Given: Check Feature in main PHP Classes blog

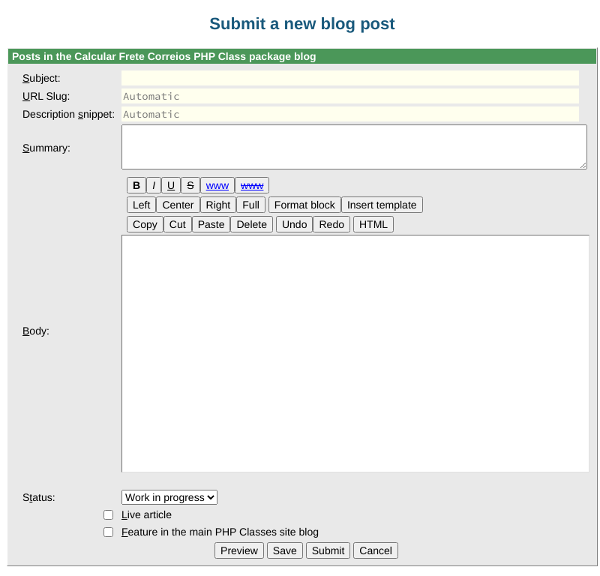Looking at the screenshot, I should coord(108,533).
